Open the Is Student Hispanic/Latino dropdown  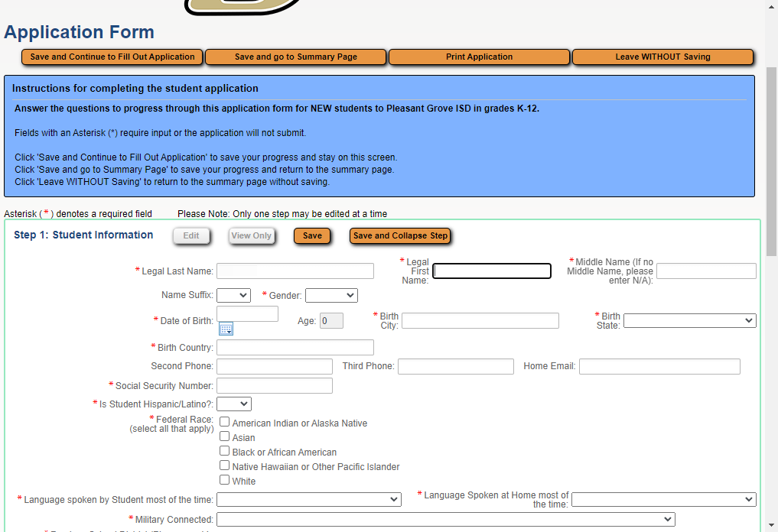point(234,404)
